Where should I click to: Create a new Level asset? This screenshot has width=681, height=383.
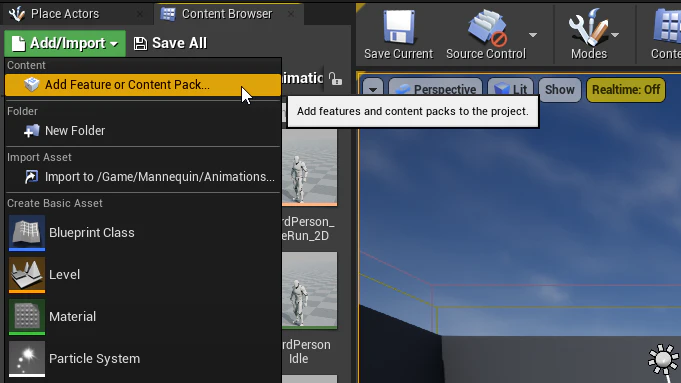pos(143,274)
